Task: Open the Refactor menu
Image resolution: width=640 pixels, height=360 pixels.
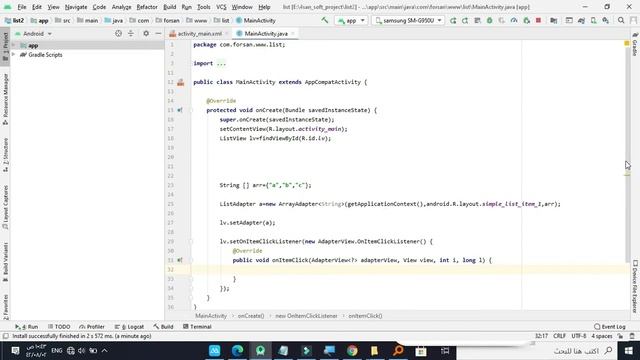Action: pos(147,7)
